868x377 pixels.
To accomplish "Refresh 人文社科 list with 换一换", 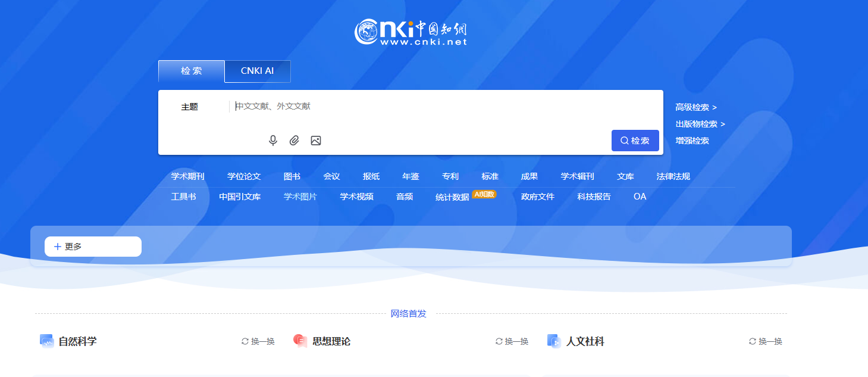I will [766, 341].
